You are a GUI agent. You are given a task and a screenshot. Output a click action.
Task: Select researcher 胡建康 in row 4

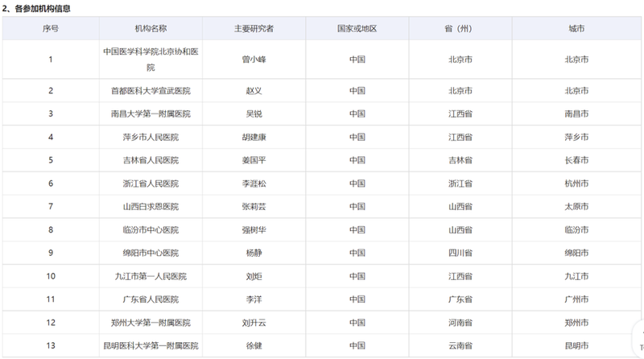[254, 137]
